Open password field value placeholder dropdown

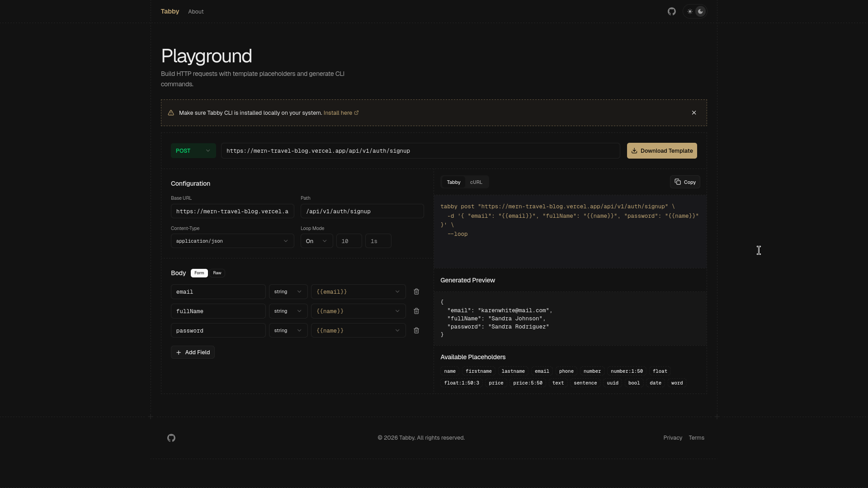tap(358, 331)
